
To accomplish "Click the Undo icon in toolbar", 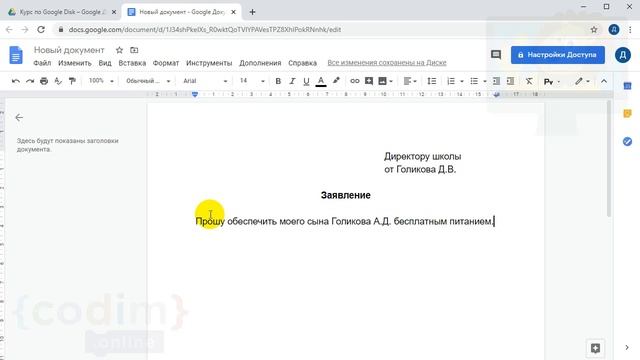I will pos(16,81).
